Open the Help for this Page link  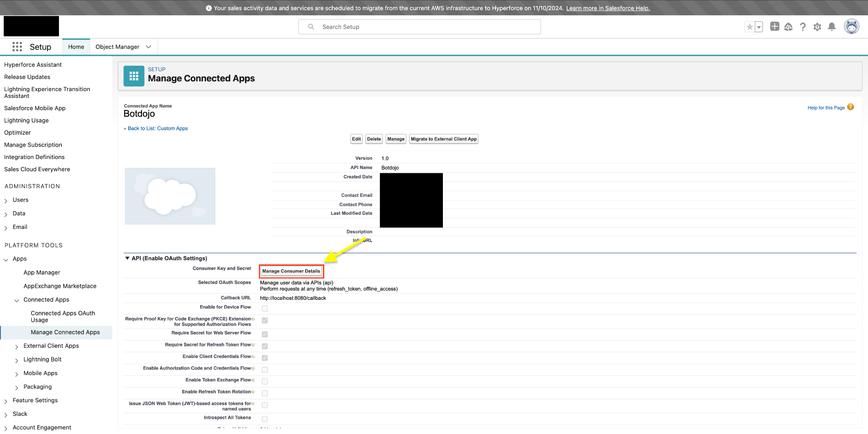point(826,108)
